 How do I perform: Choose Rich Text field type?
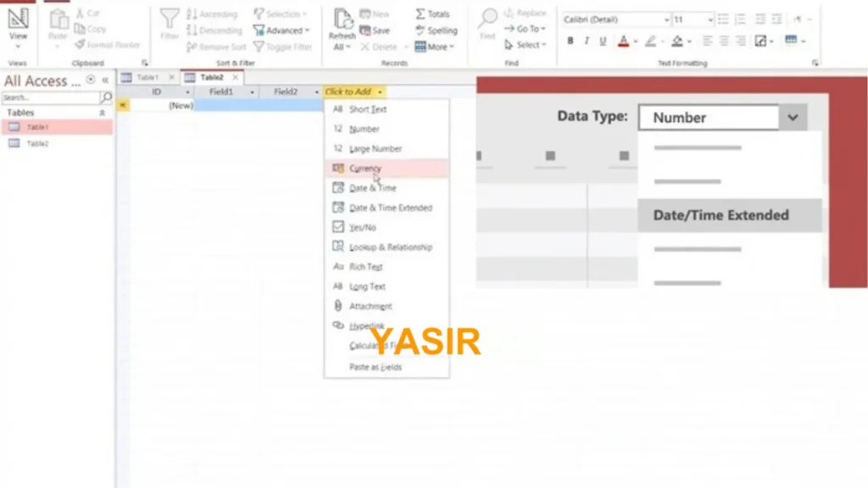pyautogui.click(x=387, y=267)
